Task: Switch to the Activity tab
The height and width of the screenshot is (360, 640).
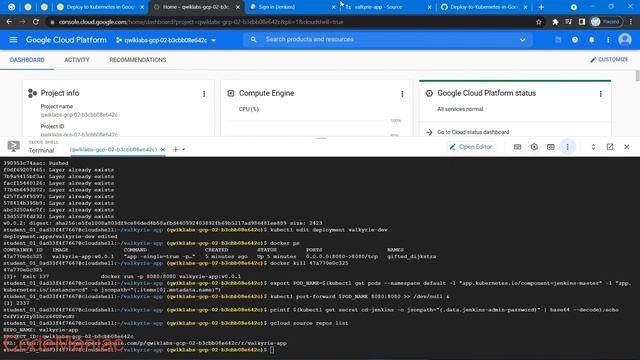Action: (x=77, y=60)
